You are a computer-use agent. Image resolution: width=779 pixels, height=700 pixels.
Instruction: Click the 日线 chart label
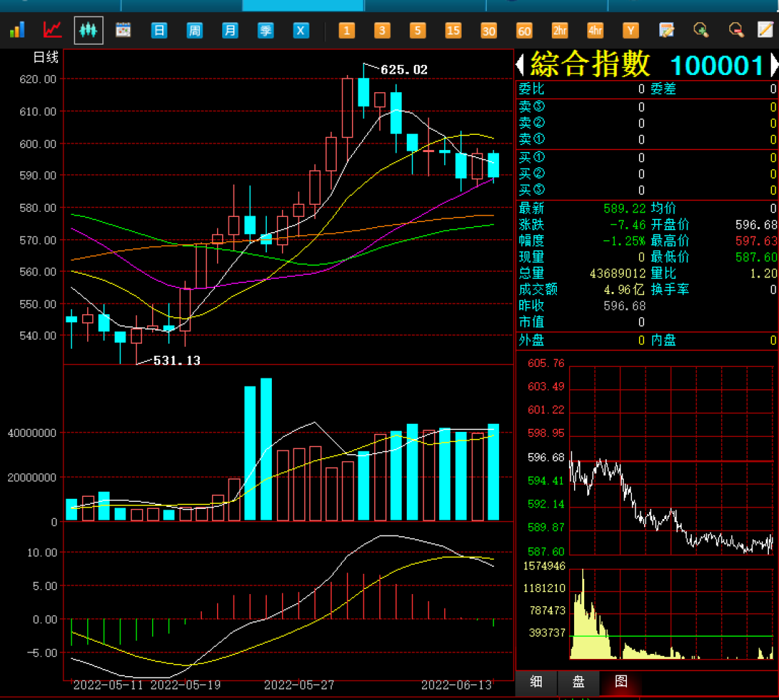point(45,58)
